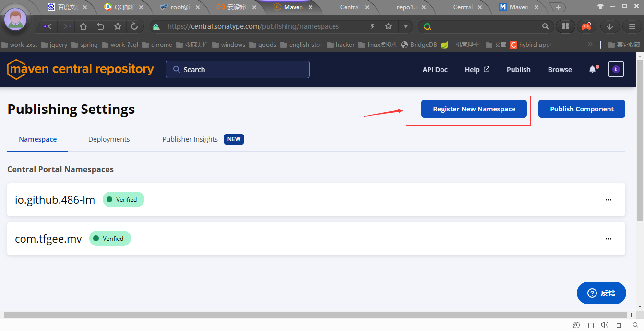The width and height of the screenshot is (644, 331).
Task: Click the undo closed tab icon
Action: click(100, 26)
